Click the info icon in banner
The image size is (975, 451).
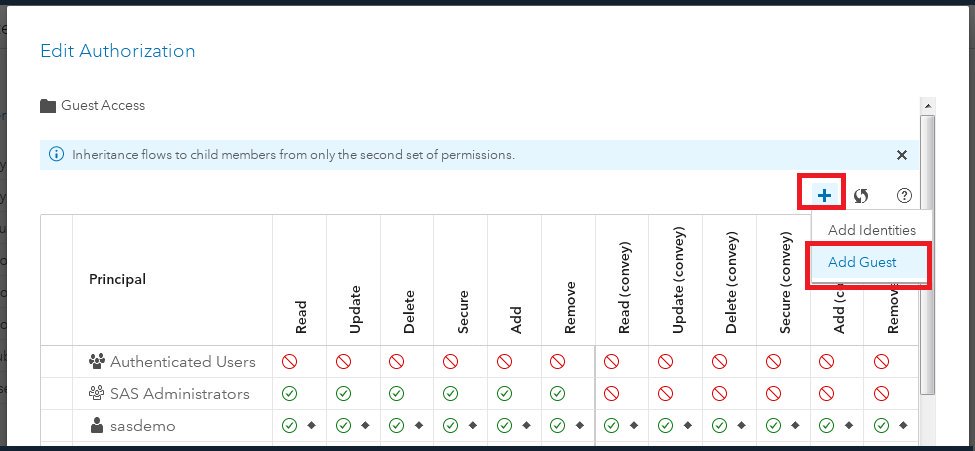point(57,154)
